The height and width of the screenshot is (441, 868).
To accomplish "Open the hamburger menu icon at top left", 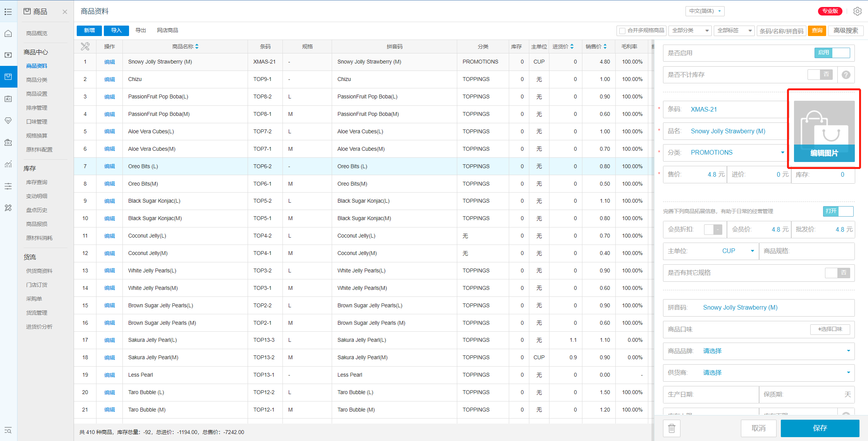I will pos(8,12).
